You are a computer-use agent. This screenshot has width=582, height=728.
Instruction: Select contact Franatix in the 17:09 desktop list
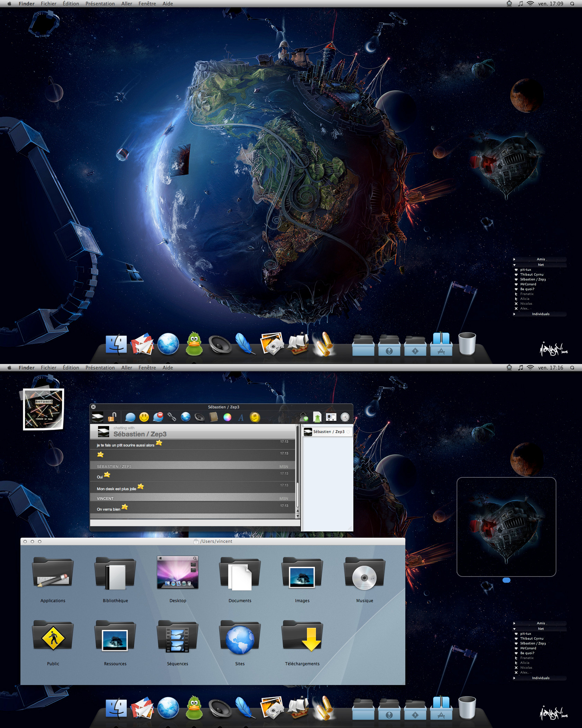527,294
